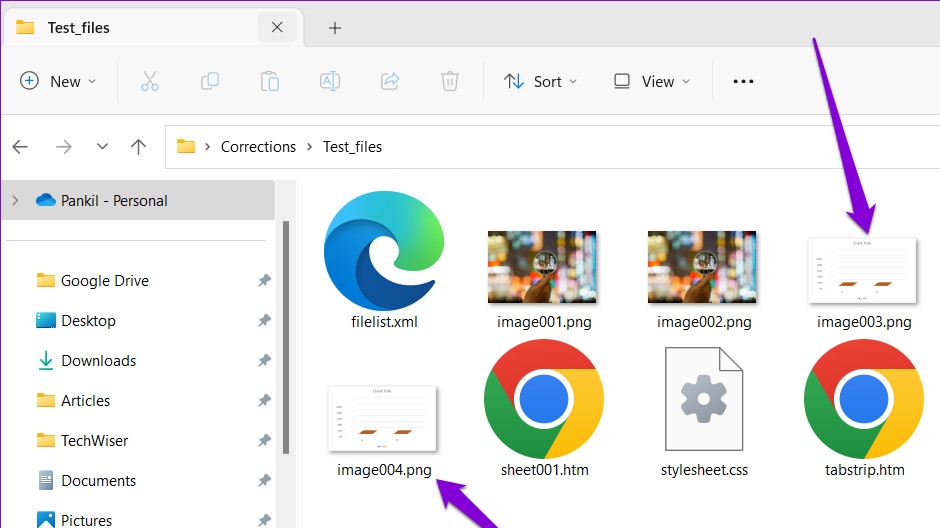Click pin icon next to Documents
940x528 pixels.
click(264, 480)
